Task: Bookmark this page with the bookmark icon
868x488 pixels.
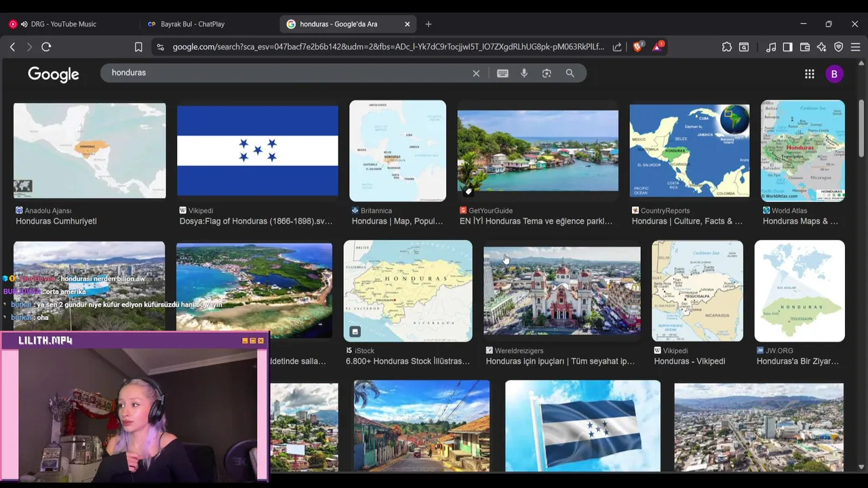Action: pos(138,47)
